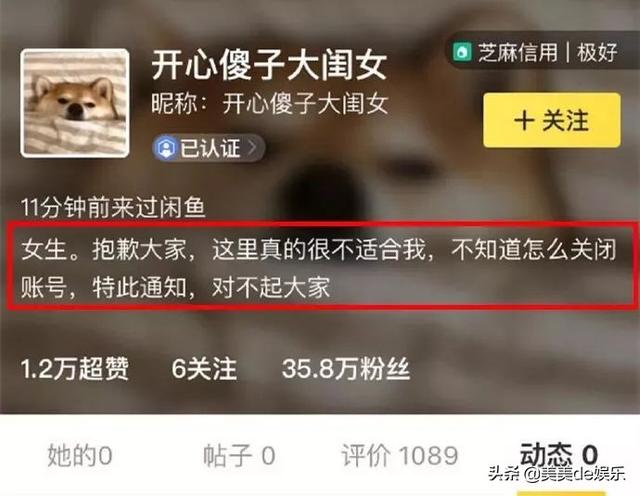Expand the 已认证 chevron arrow
This screenshot has width=640, height=496.
tap(252, 147)
